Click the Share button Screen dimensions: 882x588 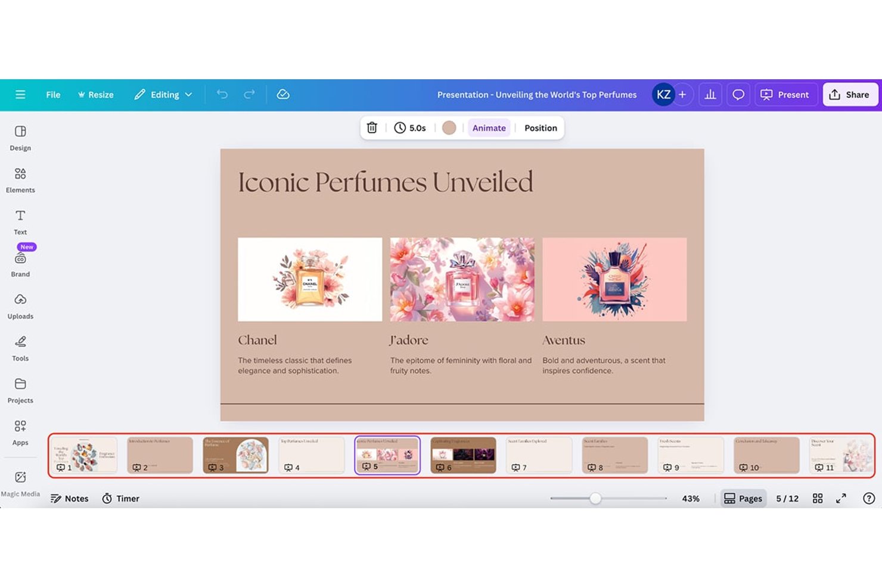850,95
